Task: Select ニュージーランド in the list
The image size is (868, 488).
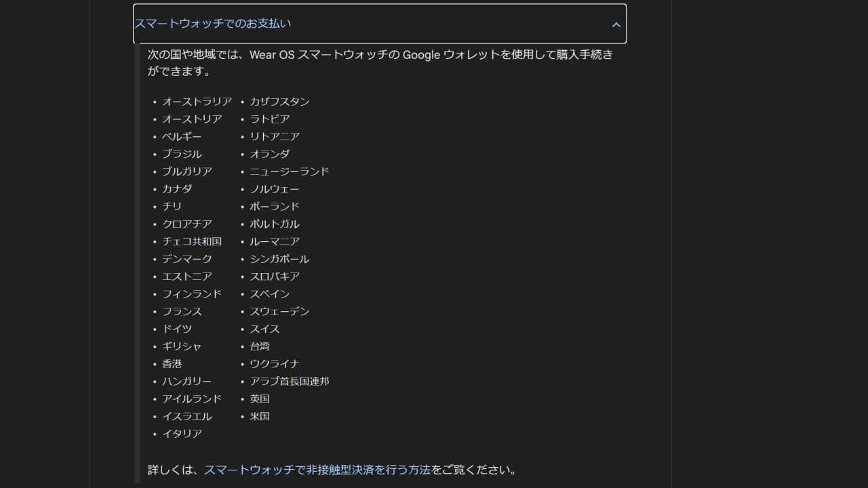Action: tap(289, 171)
